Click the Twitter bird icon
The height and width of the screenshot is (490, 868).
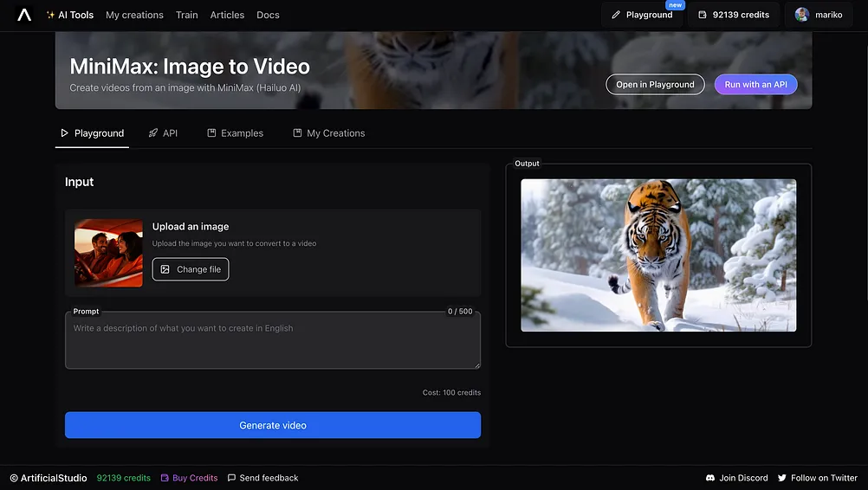[781, 478]
